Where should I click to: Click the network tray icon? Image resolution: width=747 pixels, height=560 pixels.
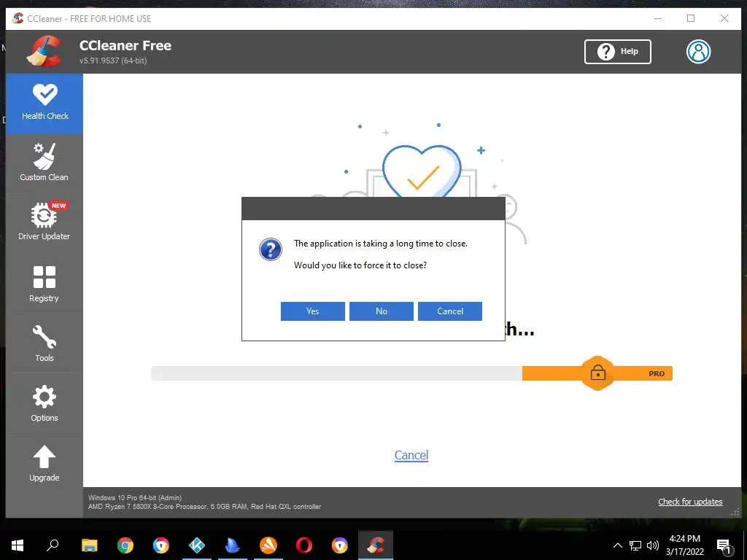click(635, 545)
